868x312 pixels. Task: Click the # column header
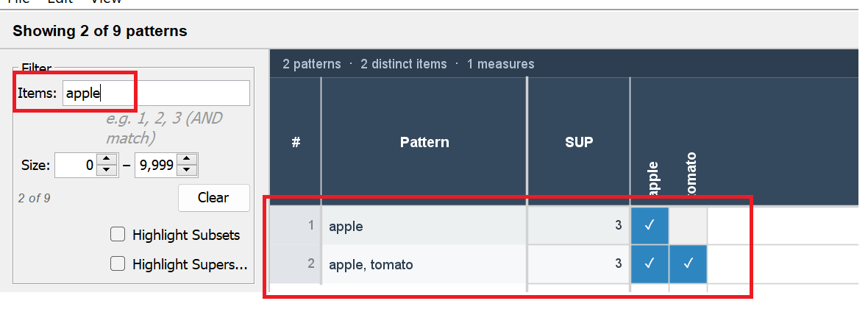tap(296, 142)
